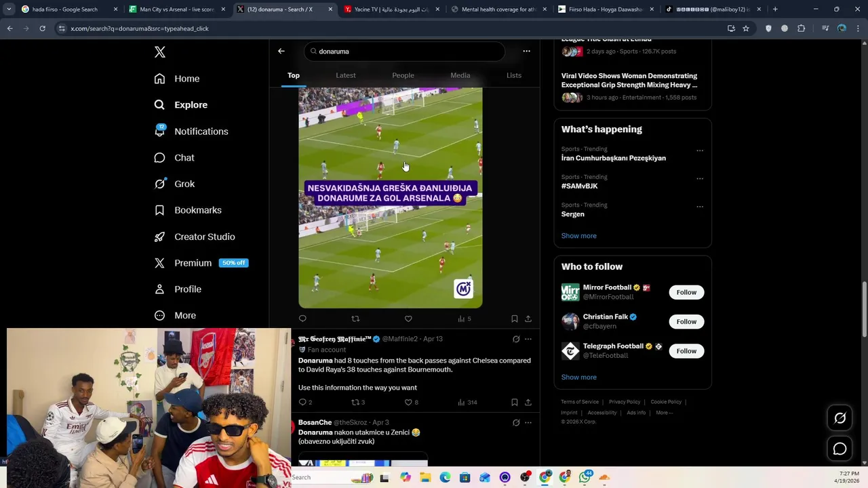This screenshot has height=488, width=868.
Task: Open Grok action on Maffine2 post
Action: pyautogui.click(x=516, y=339)
